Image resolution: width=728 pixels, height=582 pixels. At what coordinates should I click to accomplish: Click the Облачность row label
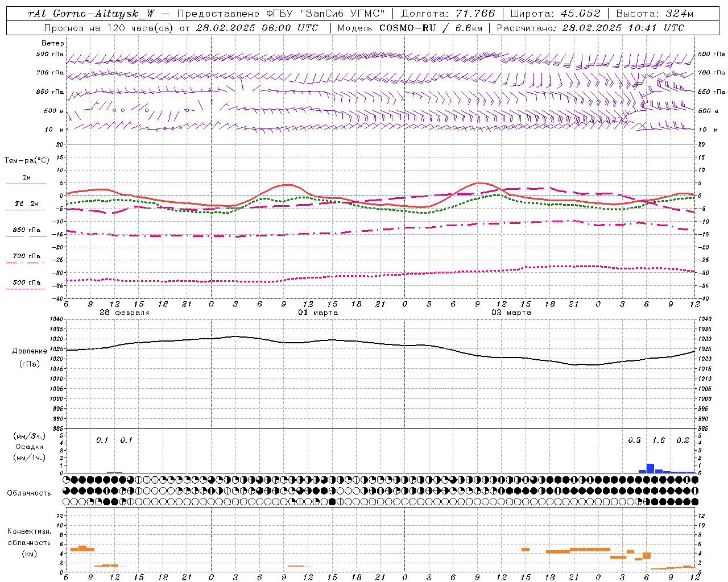click(x=29, y=493)
